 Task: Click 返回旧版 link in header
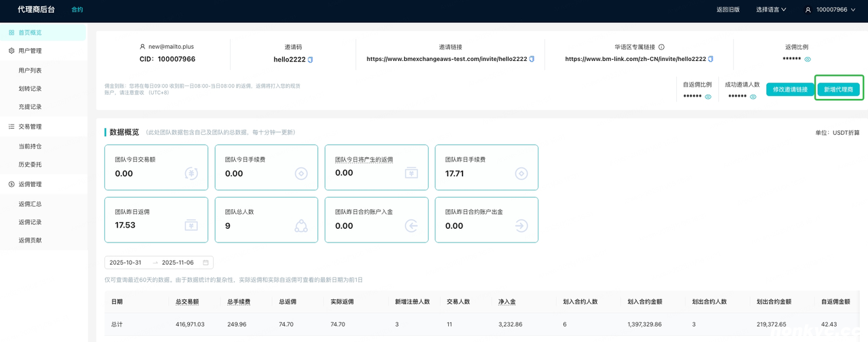[728, 10]
